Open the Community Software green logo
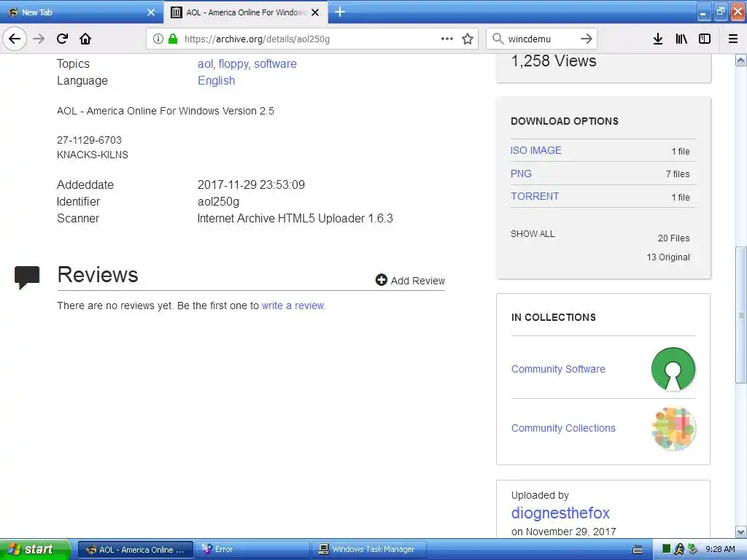747x560 pixels. (673, 369)
